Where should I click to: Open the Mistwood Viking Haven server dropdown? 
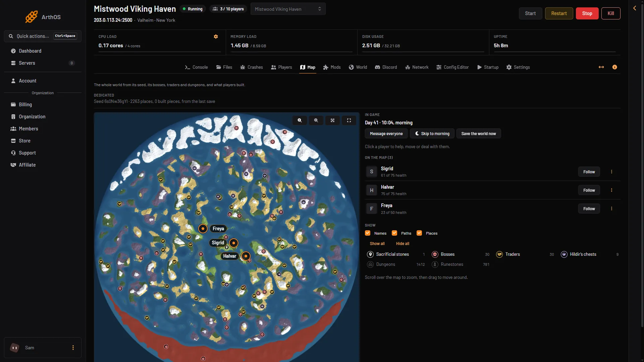(x=288, y=9)
